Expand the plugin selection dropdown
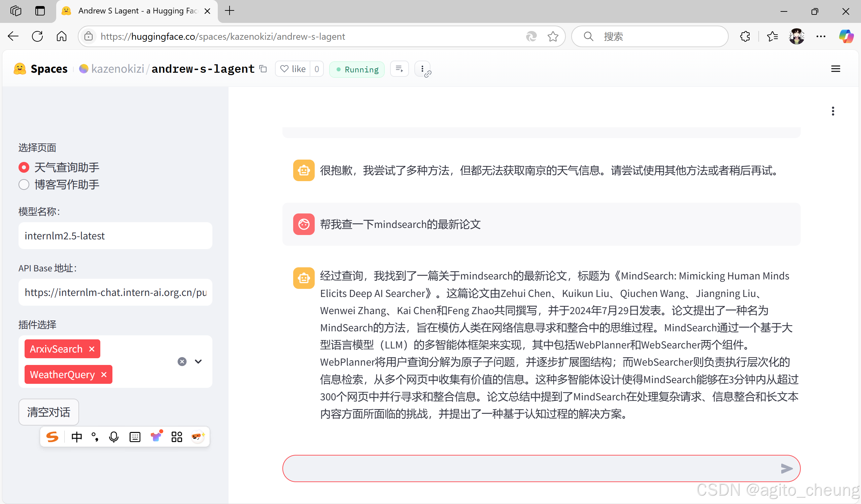Image resolution: width=861 pixels, height=504 pixels. pos(198,362)
